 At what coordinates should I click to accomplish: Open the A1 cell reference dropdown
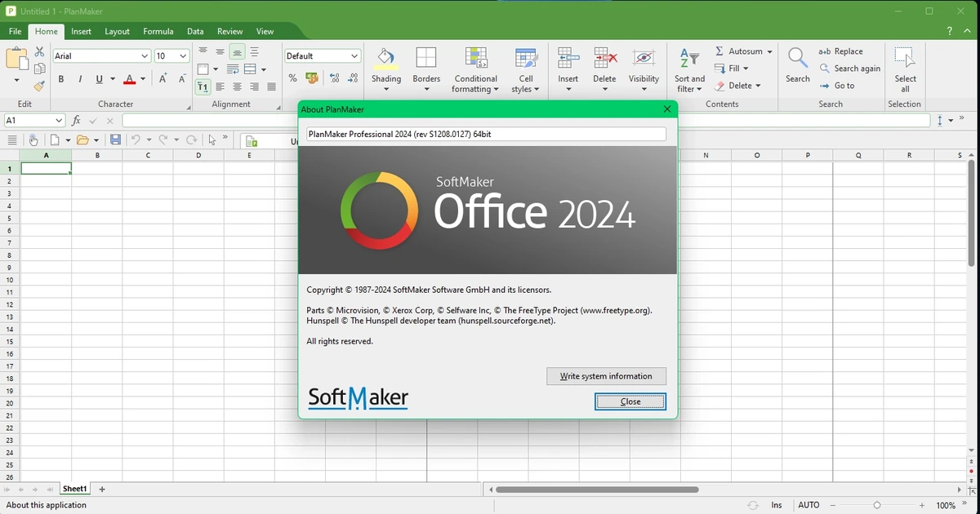[x=59, y=120]
